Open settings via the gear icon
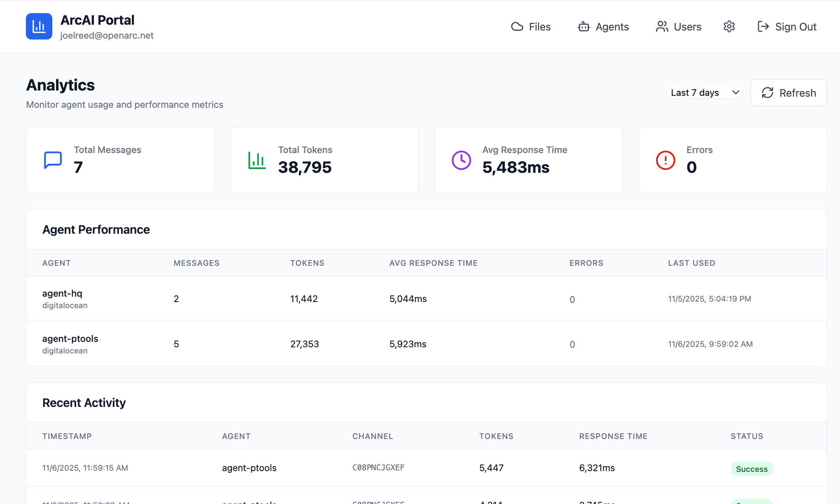This screenshot has width=840, height=504. click(x=729, y=27)
